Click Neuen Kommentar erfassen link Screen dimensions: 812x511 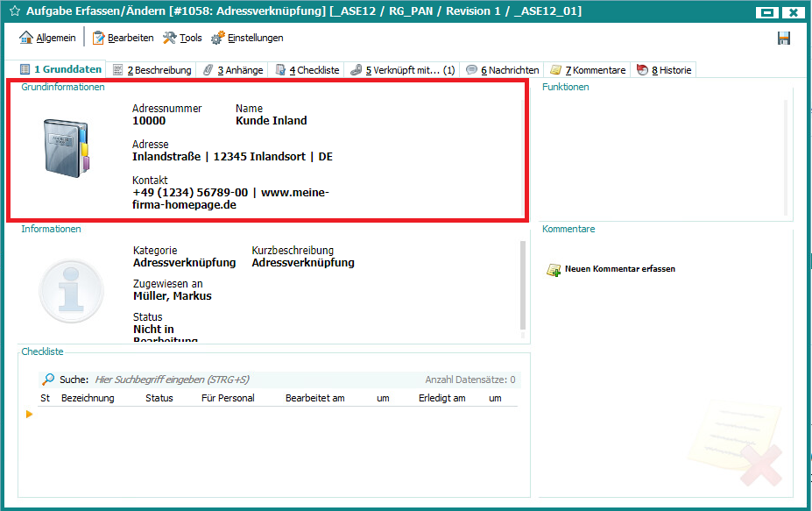click(x=619, y=269)
